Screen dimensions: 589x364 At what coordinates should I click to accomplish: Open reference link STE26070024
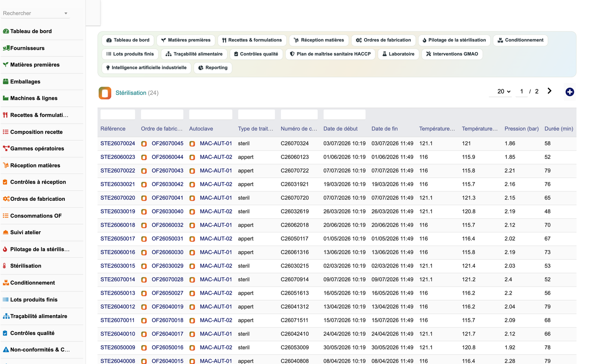(x=118, y=144)
